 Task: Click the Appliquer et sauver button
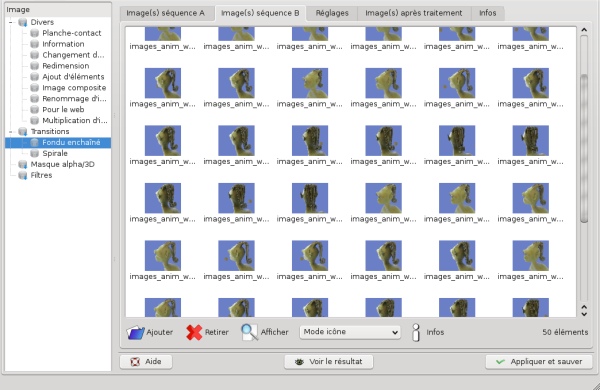coord(539,362)
